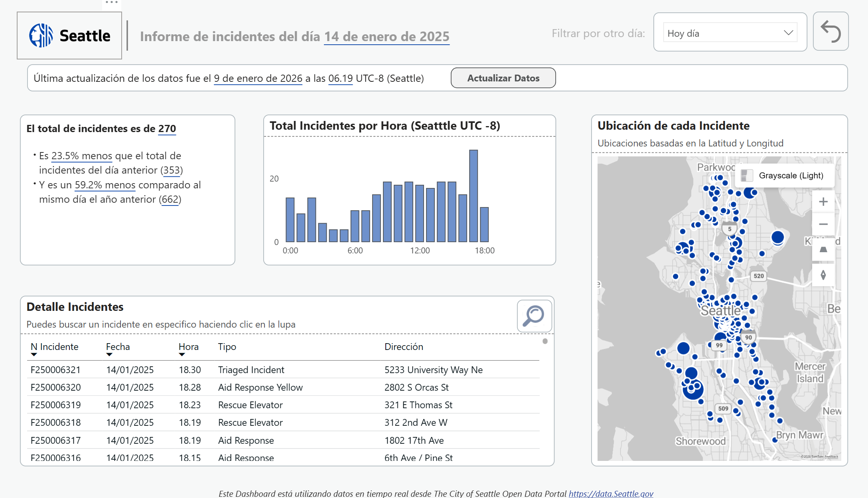Click the Tipo column header
This screenshot has width=868, height=498.
227,347
